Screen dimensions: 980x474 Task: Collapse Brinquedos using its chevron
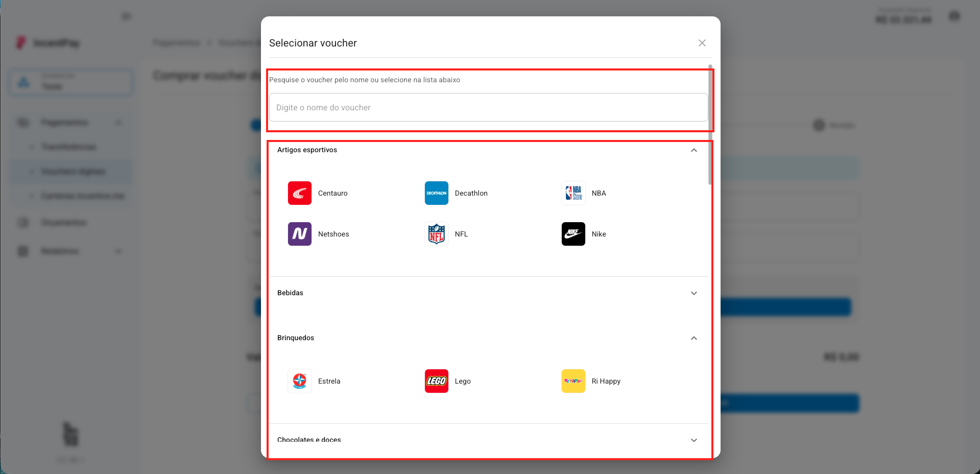point(694,338)
